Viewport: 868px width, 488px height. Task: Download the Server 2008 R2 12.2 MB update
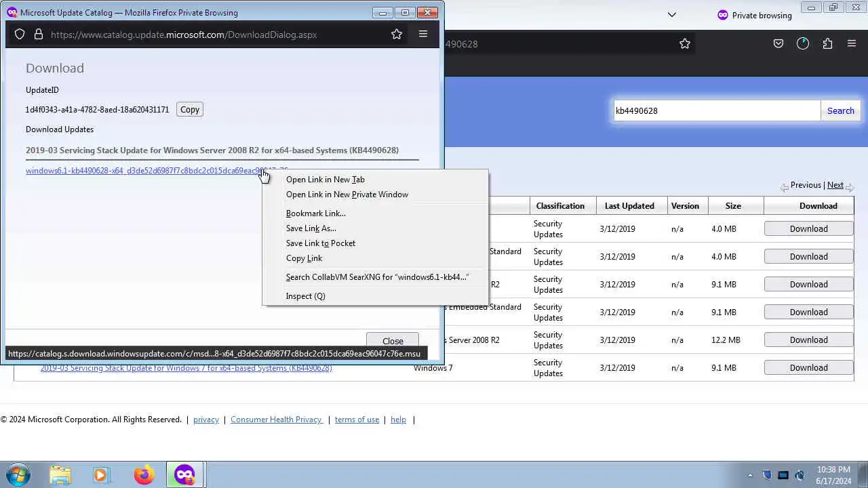click(808, 340)
